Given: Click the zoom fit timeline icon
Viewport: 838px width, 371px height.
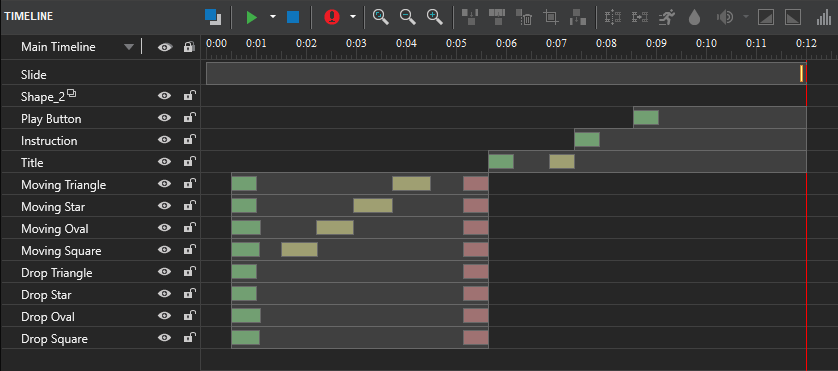Looking at the screenshot, I should 381,17.
